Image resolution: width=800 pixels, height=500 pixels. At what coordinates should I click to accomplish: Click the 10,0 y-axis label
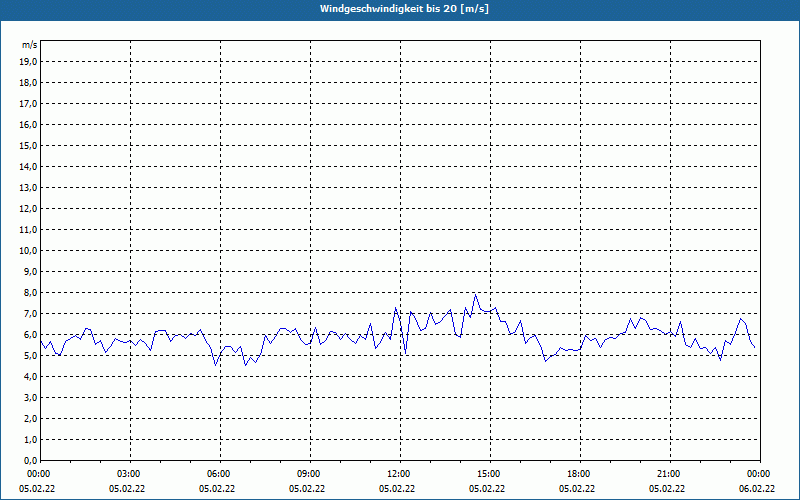[29, 251]
